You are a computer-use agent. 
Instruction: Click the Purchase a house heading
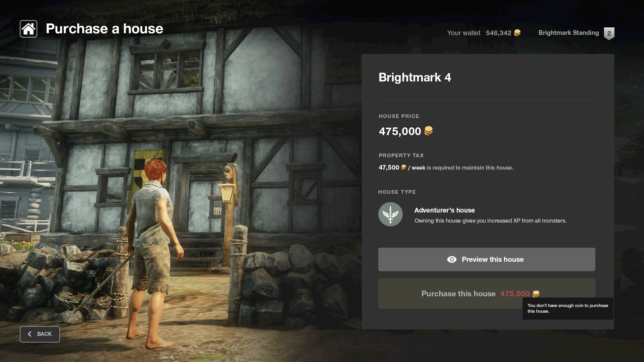[x=104, y=29]
